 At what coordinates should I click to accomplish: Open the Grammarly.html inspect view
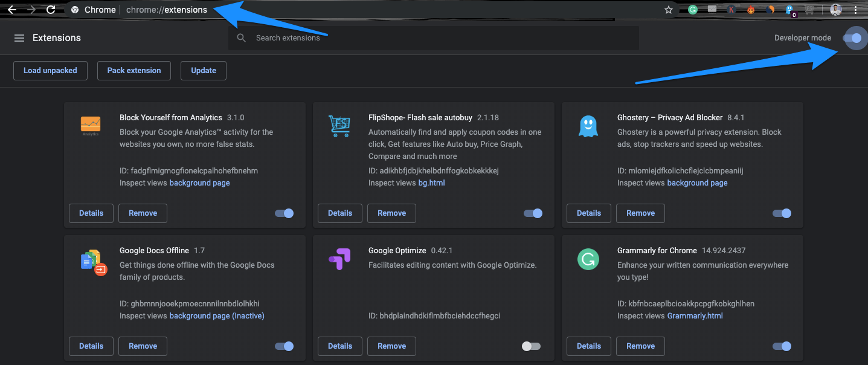[695, 316]
